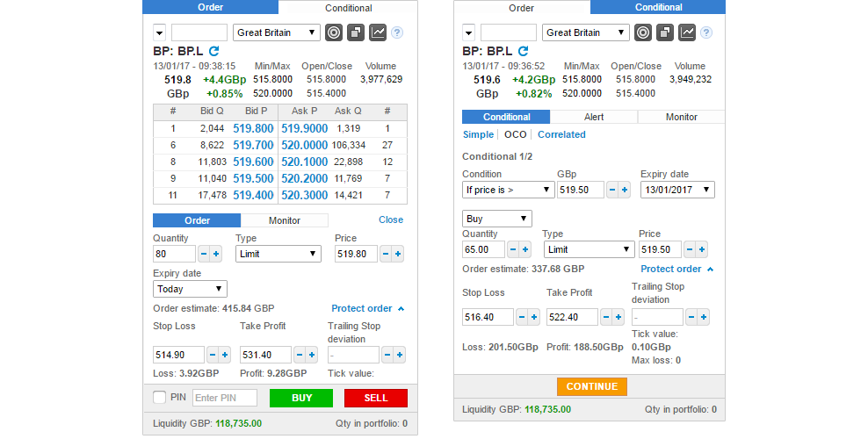Tick the PIN checkbox
This screenshot has width=868, height=439.
click(159, 397)
